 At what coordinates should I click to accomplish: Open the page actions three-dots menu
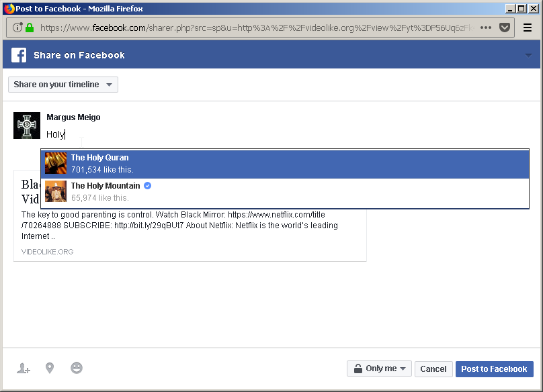(485, 28)
